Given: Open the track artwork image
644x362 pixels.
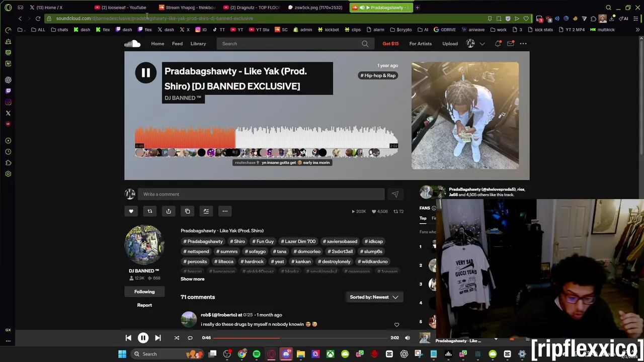Looking at the screenshot, I should (x=465, y=116).
